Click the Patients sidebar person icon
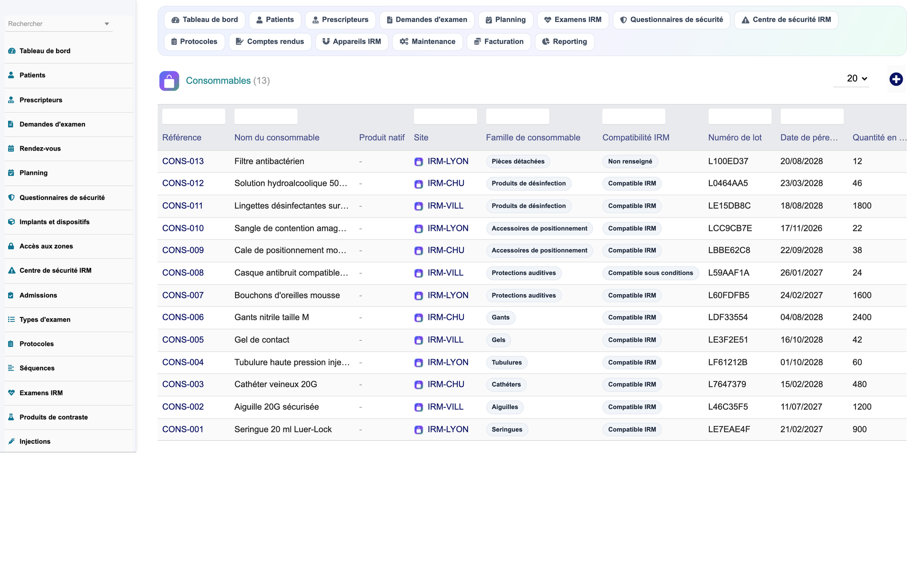The height and width of the screenshot is (572, 924). click(11, 75)
